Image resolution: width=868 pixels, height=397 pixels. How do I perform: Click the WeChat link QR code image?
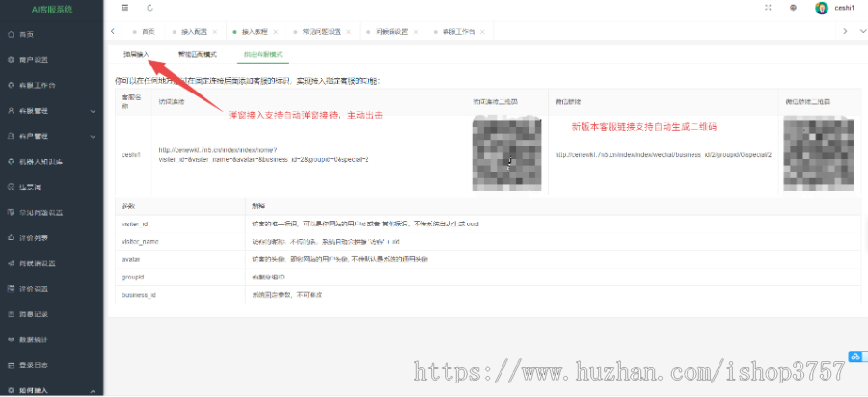pos(818,153)
